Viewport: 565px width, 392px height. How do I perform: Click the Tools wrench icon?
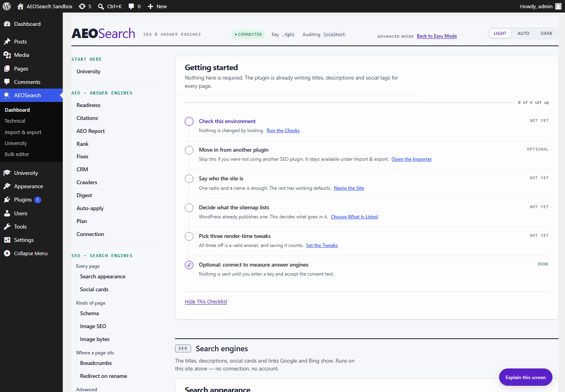pos(7,227)
